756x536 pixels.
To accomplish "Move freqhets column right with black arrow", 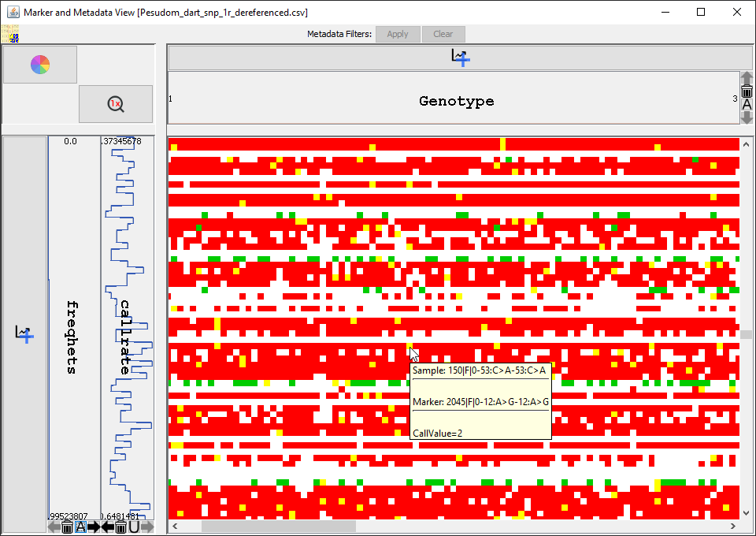I will click(x=94, y=527).
